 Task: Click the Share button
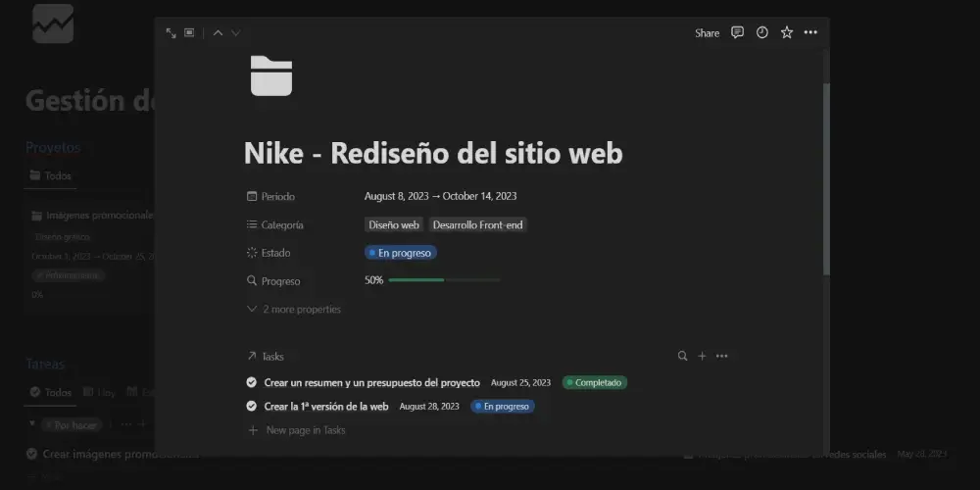[x=707, y=33]
